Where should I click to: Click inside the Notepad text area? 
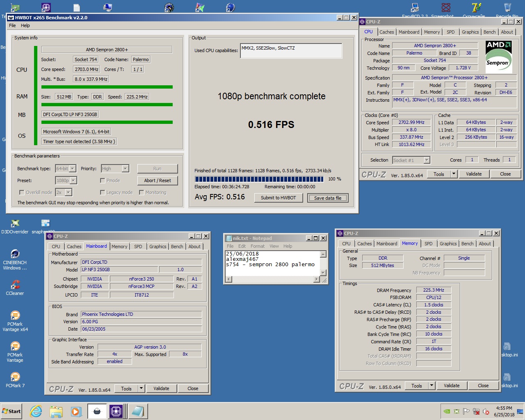point(272,263)
